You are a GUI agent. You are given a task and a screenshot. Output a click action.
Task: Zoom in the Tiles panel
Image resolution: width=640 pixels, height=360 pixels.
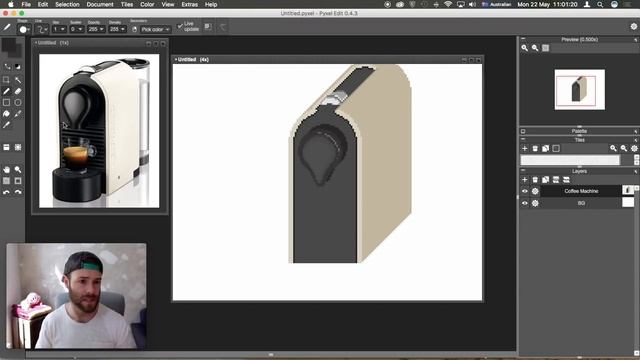coord(613,149)
